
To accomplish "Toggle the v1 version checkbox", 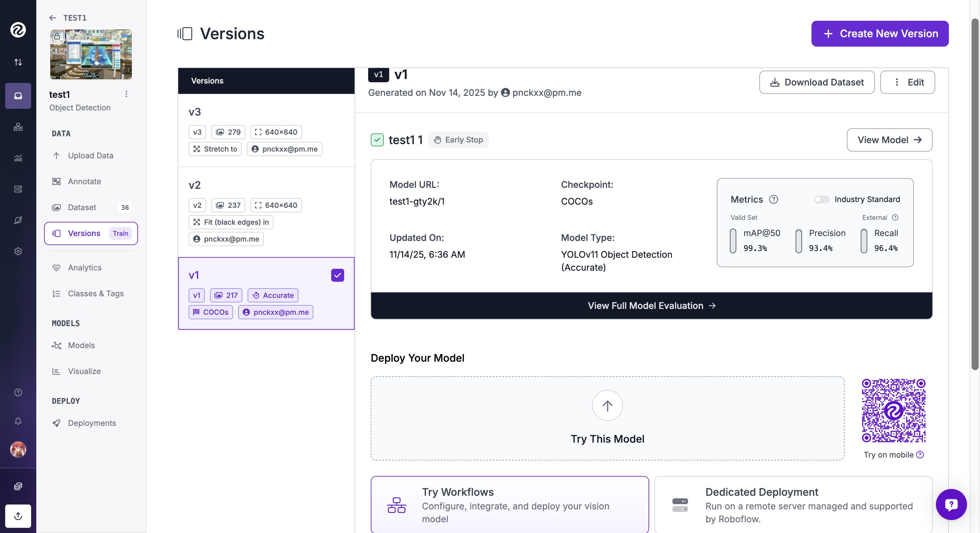I will pyautogui.click(x=337, y=275).
